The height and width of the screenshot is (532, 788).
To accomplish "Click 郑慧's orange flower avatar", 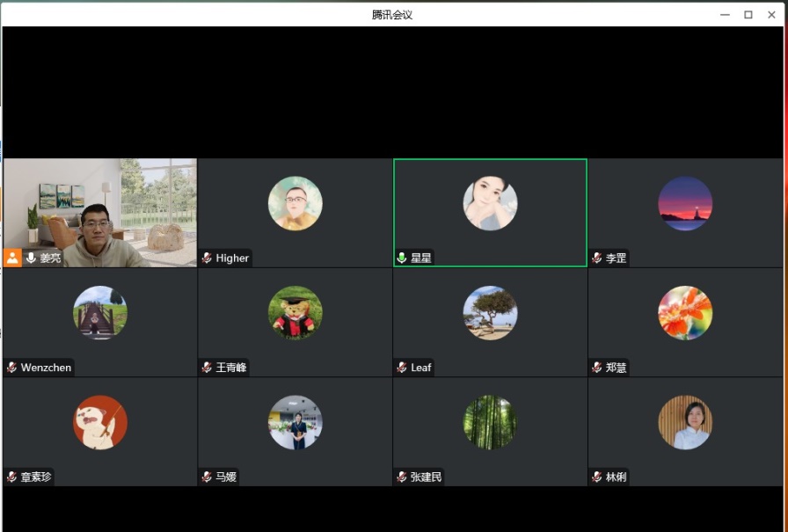I will (x=685, y=313).
